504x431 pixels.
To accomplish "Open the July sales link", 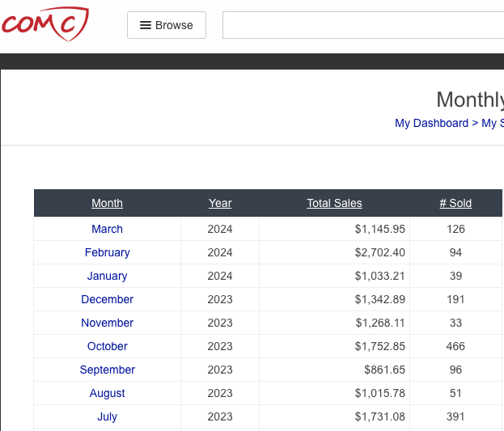I will (x=107, y=416).
